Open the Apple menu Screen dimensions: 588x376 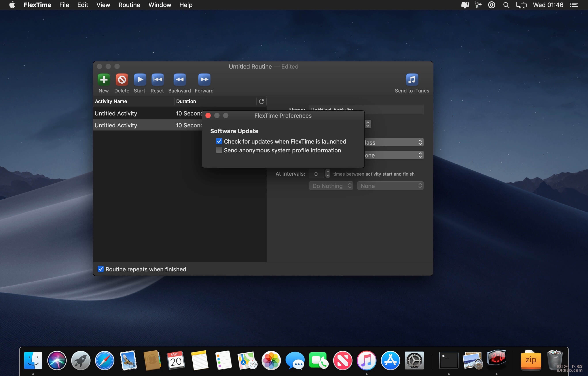click(x=12, y=5)
